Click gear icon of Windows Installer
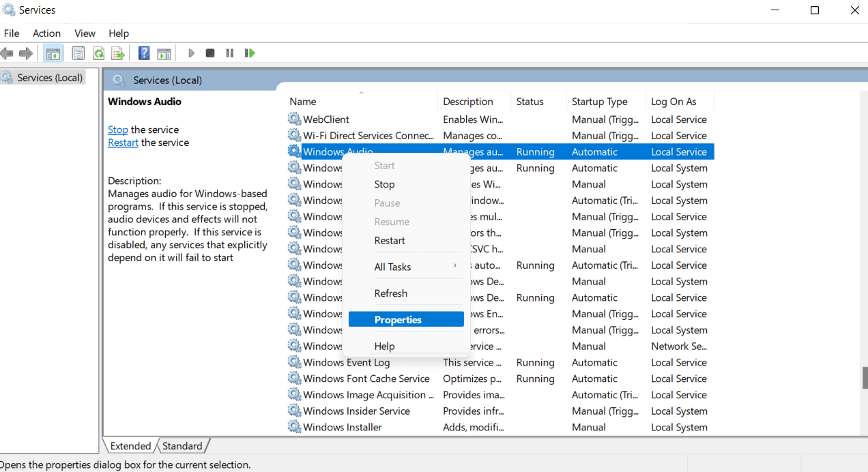868x472 pixels. coord(294,427)
